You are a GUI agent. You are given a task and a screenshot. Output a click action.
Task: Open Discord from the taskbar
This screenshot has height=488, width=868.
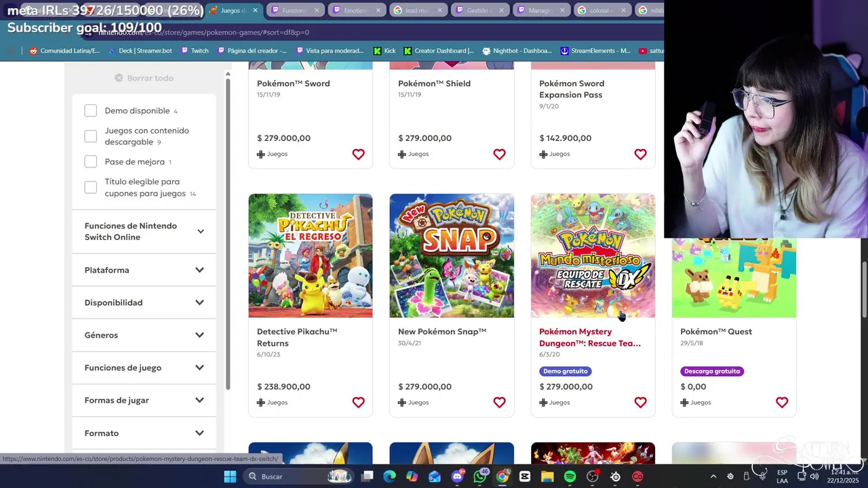click(457, 476)
